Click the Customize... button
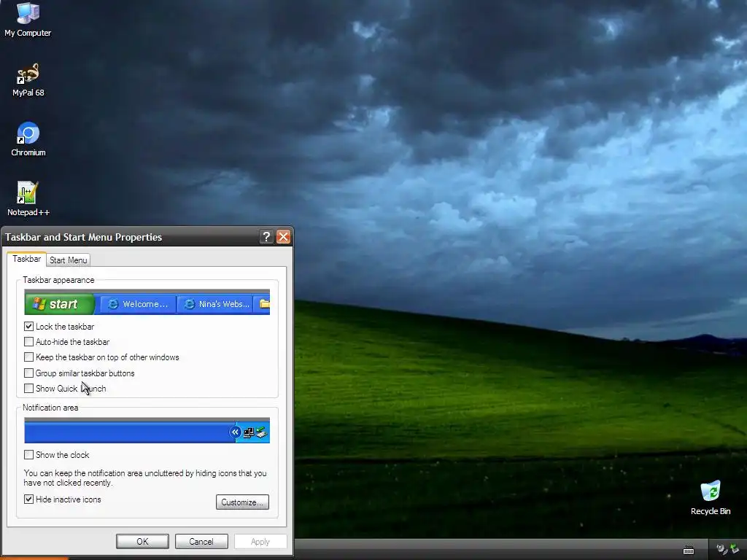The width and height of the screenshot is (747, 560). (242, 502)
